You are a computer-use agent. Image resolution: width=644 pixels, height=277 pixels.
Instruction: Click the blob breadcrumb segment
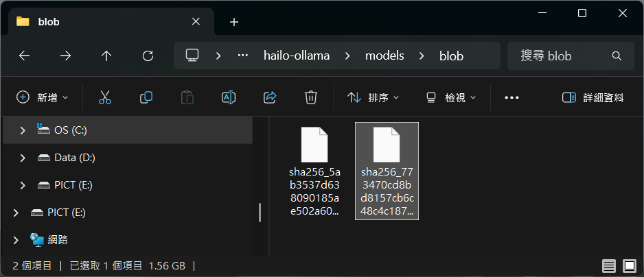pos(451,56)
